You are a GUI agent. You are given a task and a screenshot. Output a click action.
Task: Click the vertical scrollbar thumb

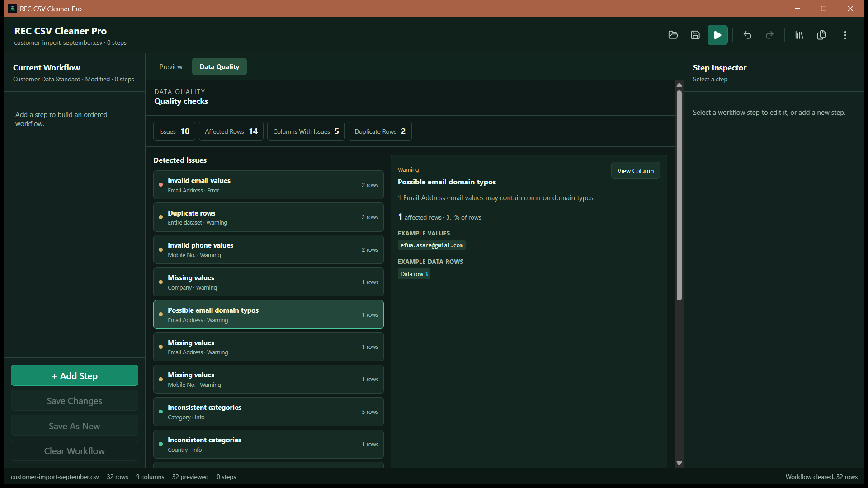tap(679, 195)
